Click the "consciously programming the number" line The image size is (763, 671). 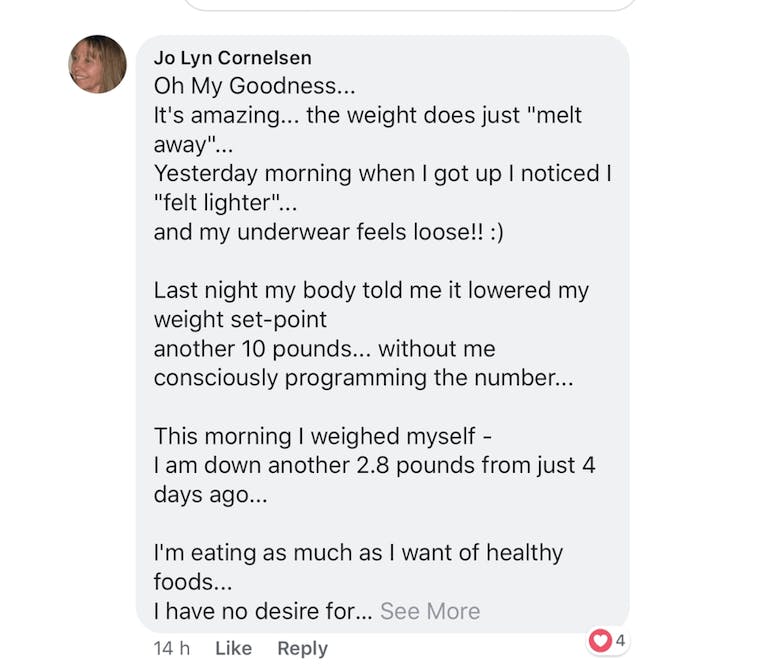point(363,378)
